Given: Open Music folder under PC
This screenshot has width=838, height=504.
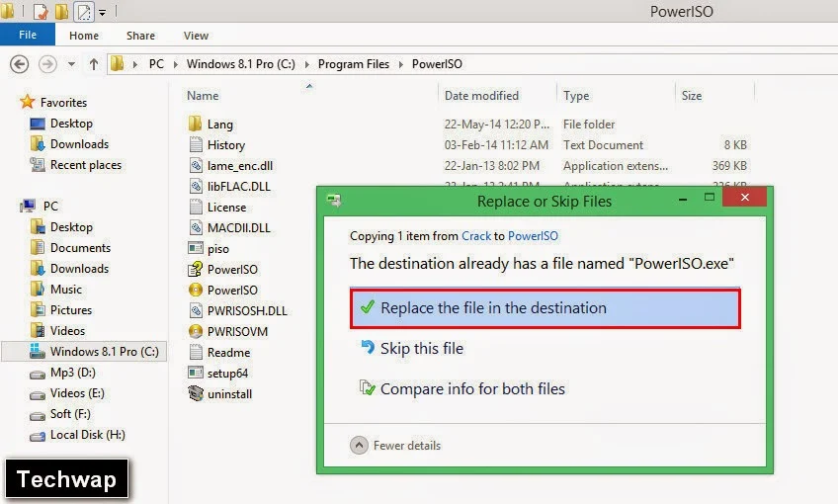Looking at the screenshot, I should tap(66, 290).
